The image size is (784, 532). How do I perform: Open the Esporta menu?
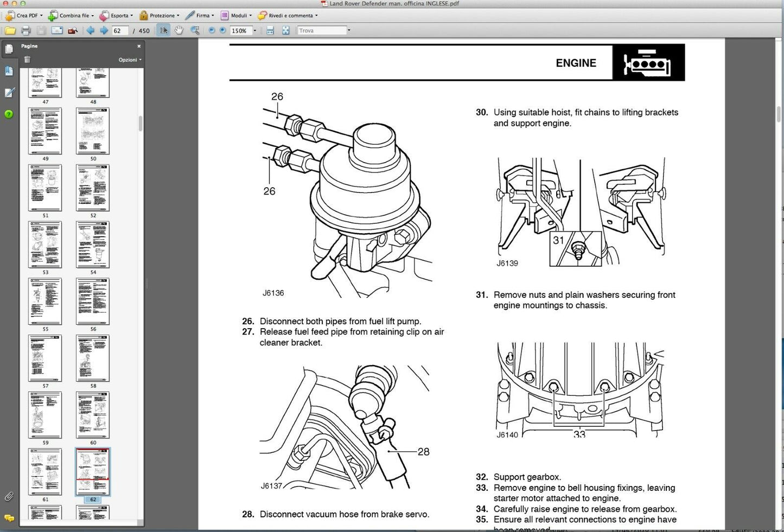pyautogui.click(x=117, y=16)
